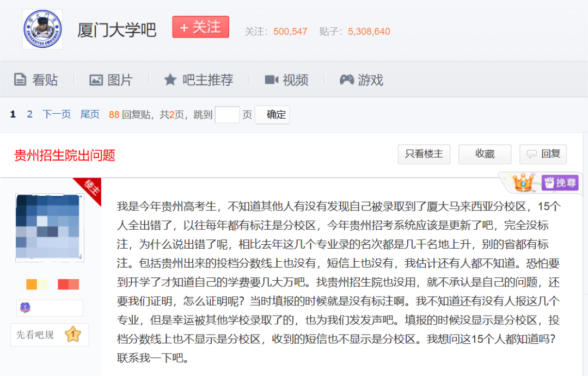Viewport: 588px width, 376px height.
Task: Open thread title 贵州招生院出问题
Action: pyautogui.click(x=64, y=155)
